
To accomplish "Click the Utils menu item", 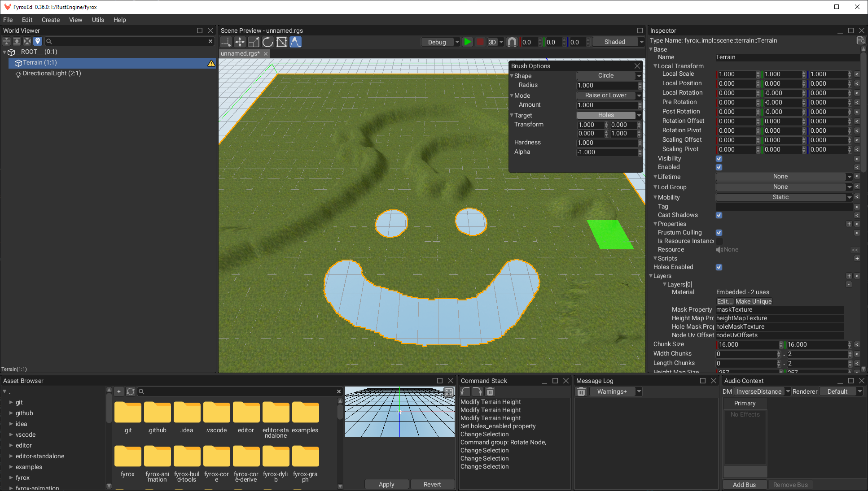I will pos(97,19).
